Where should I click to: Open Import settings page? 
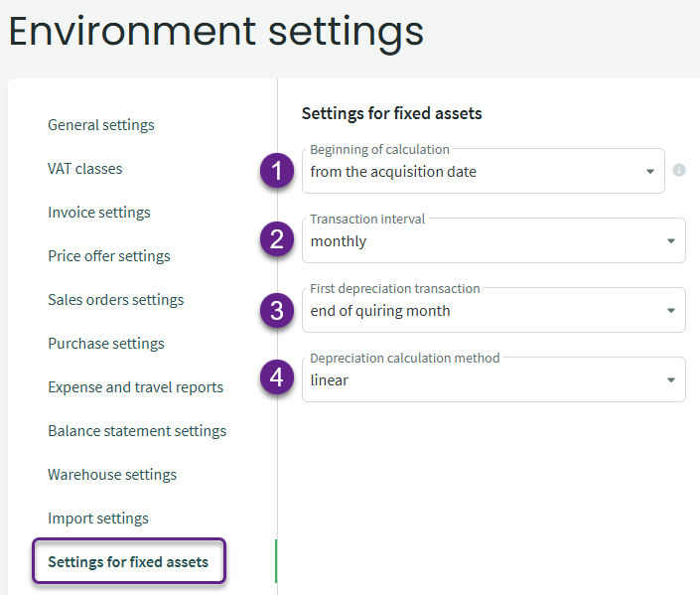[98, 519]
